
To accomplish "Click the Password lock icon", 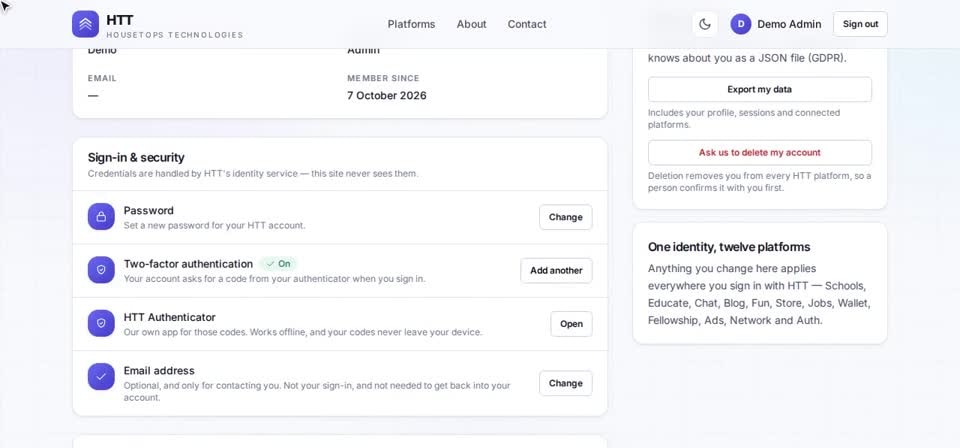I will click(101, 217).
